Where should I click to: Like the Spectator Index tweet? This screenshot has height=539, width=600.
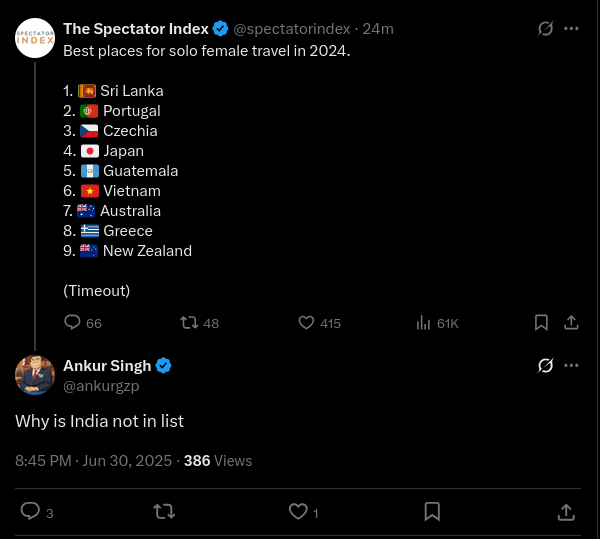coord(319,323)
